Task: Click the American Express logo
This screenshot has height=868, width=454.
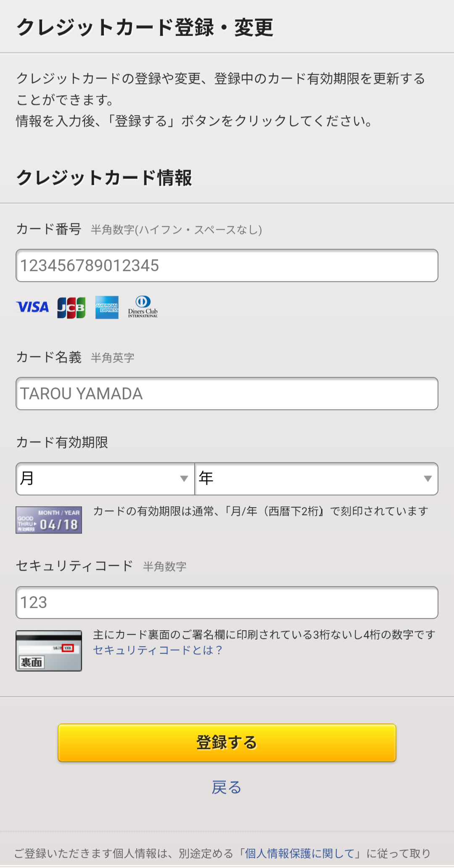Action: tap(107, 308)
